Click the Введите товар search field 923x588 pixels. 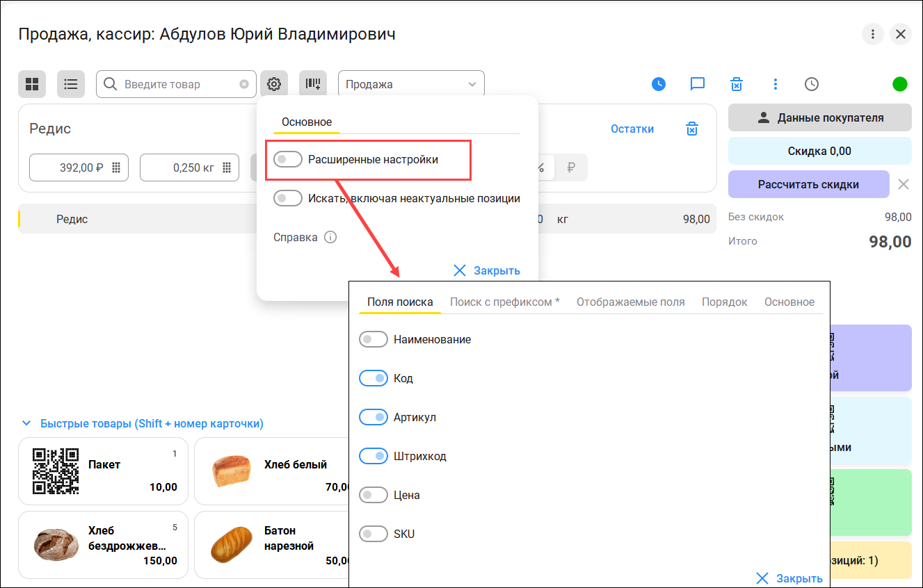179,84
